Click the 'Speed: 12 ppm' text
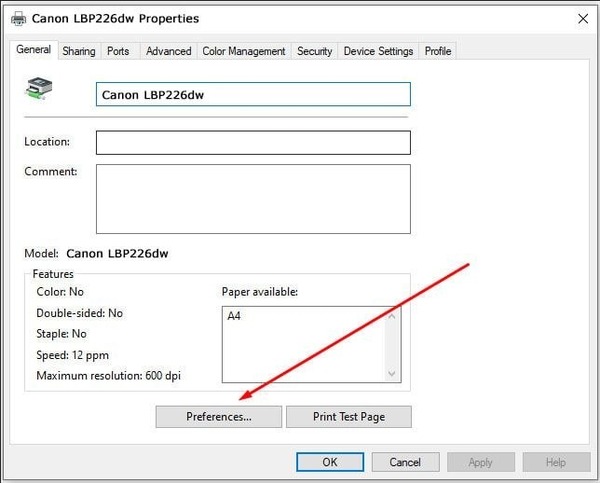Viewport: 600px width, 483px height. click(72, 355)
